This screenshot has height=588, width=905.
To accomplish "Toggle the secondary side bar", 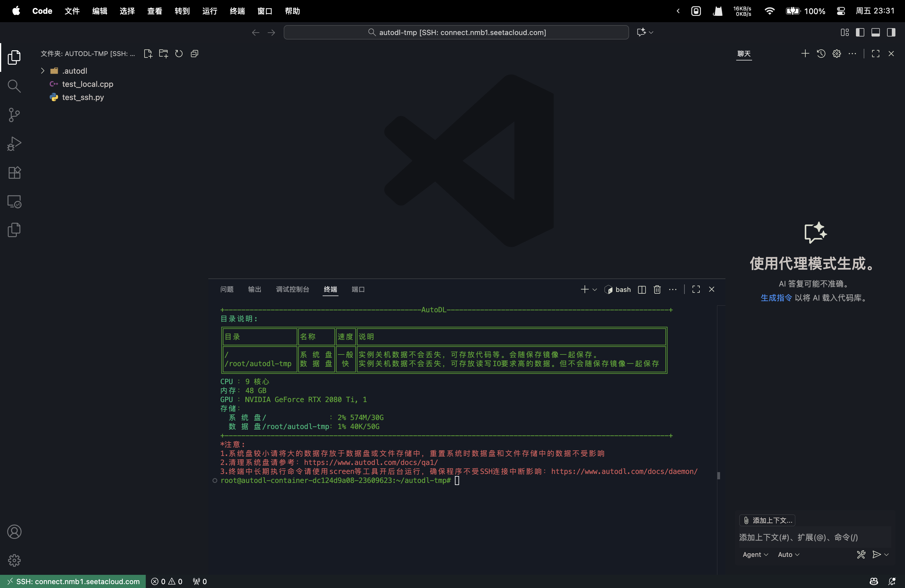I will point(891,32).
